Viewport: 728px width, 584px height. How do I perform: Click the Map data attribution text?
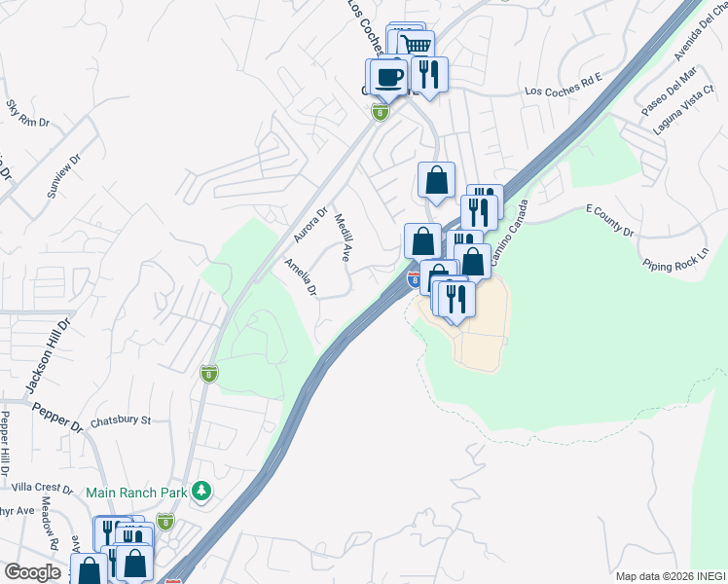[x=671, y=577]
